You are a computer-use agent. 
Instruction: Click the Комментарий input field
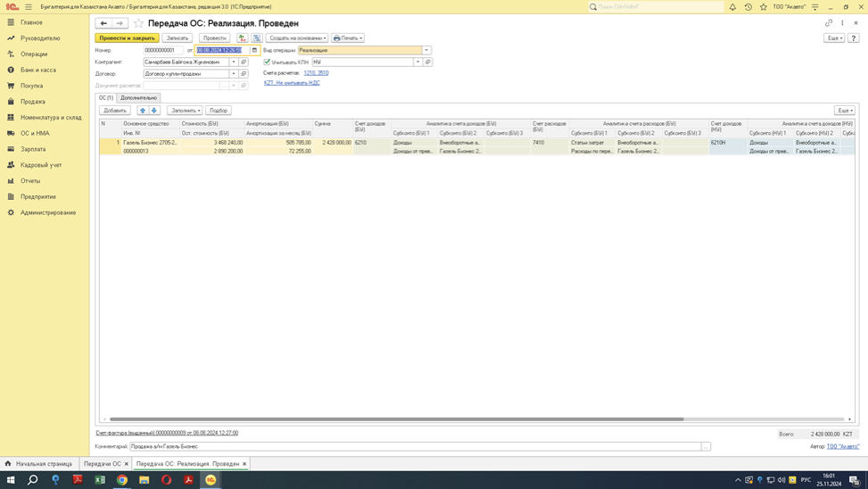pos(415,446)
